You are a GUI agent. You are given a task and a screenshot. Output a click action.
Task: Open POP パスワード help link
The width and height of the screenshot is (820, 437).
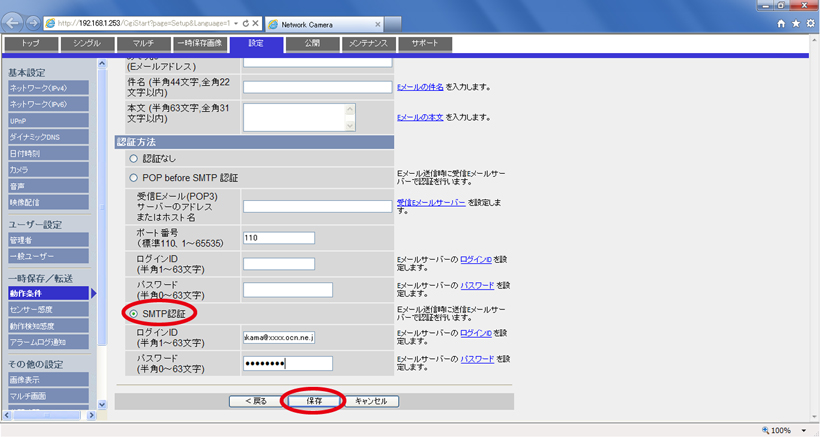pyautogui.click(x=477, y=285)
